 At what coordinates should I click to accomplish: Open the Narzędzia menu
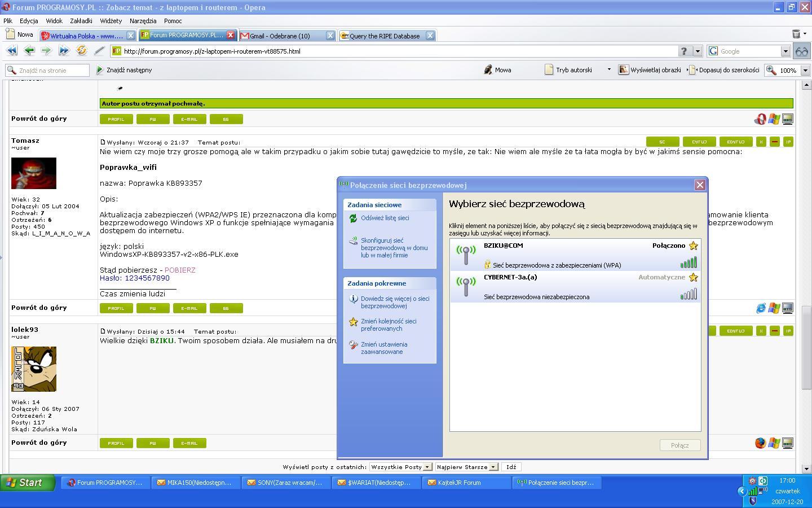pyautogui.click(x=143, y=21)
